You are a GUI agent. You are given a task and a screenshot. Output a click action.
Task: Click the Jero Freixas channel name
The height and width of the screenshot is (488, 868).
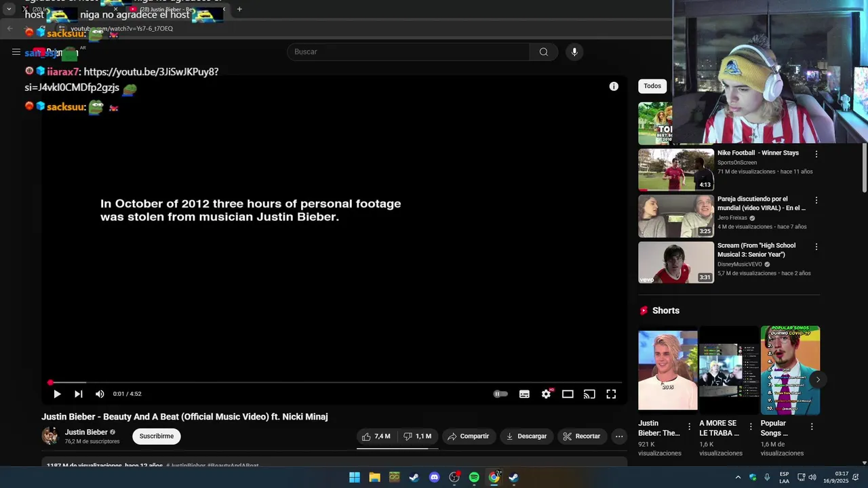click(732, 218)
